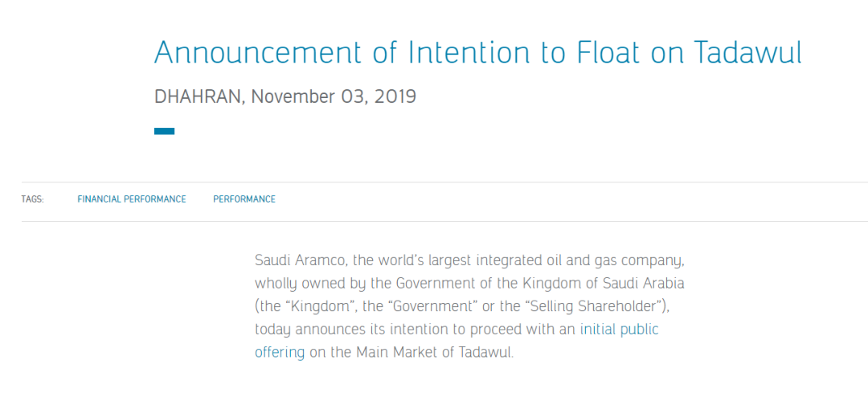868x393 pixels.
Task: Click the date 'November 03, 2019'
Action: point(334,97)
